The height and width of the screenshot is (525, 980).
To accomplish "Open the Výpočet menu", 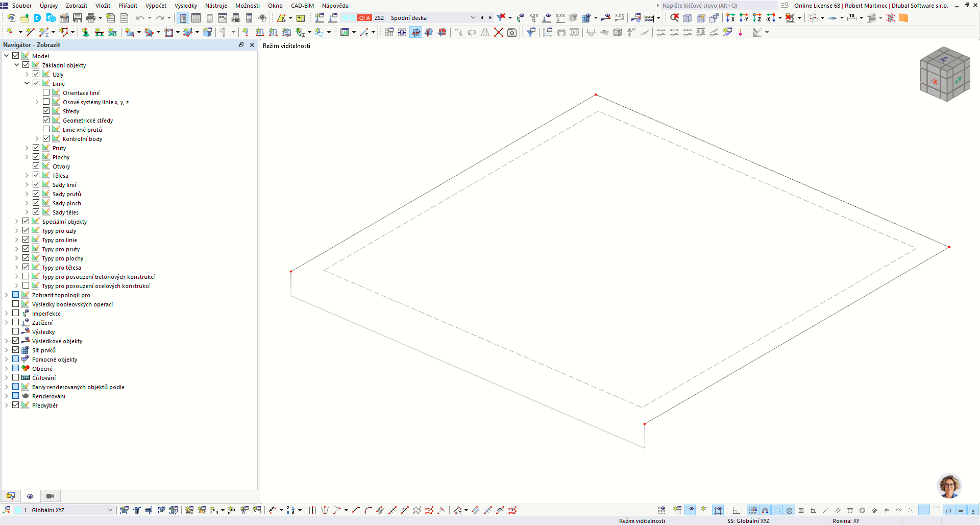I will coord(156,6).
